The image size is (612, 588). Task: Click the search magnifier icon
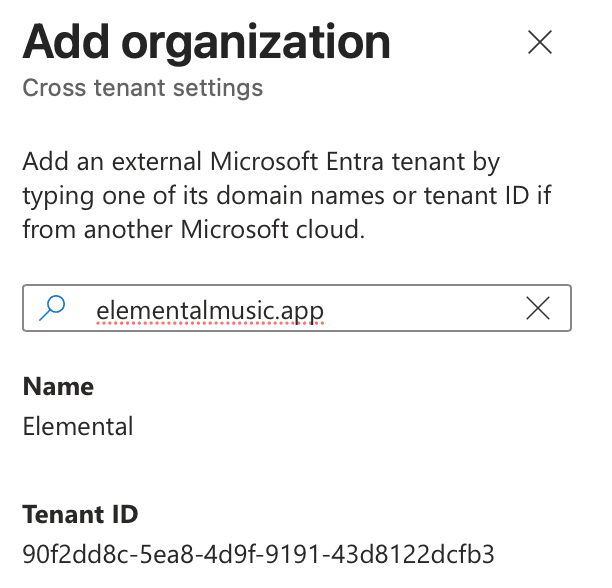pyautogui.click(x=52, y=308)
